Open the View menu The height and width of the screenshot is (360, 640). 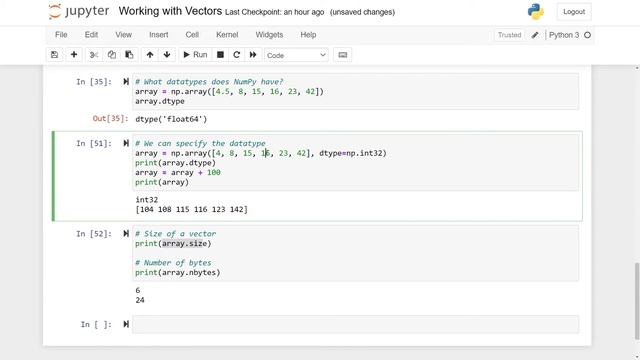123,35
